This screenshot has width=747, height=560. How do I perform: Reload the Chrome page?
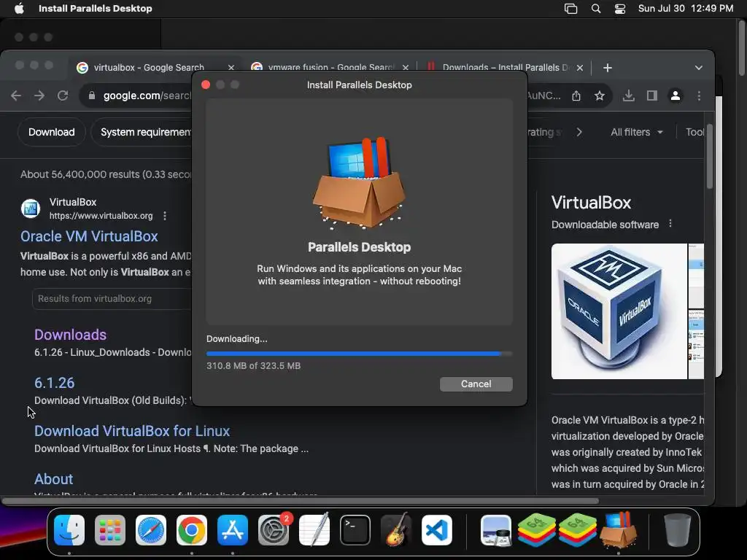tap(63, 96)
